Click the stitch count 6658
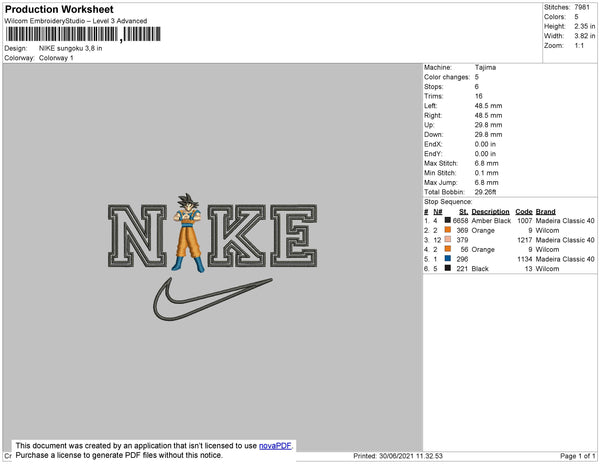600x464 pixels. click(460, 221)
